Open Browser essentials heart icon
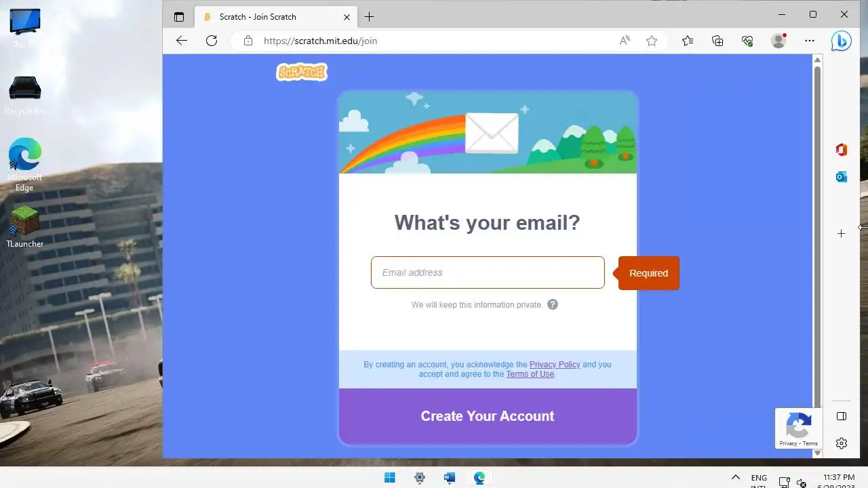This screenshot has width=868, height=488. (x=747, y=41)
